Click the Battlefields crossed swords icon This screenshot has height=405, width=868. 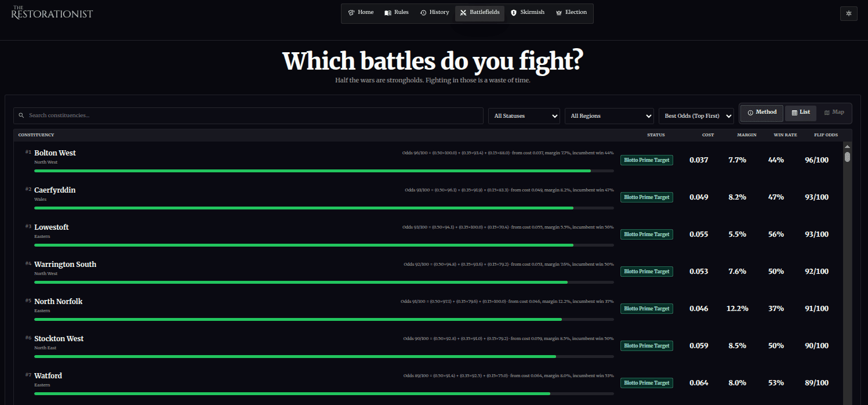tap(463, 13)
